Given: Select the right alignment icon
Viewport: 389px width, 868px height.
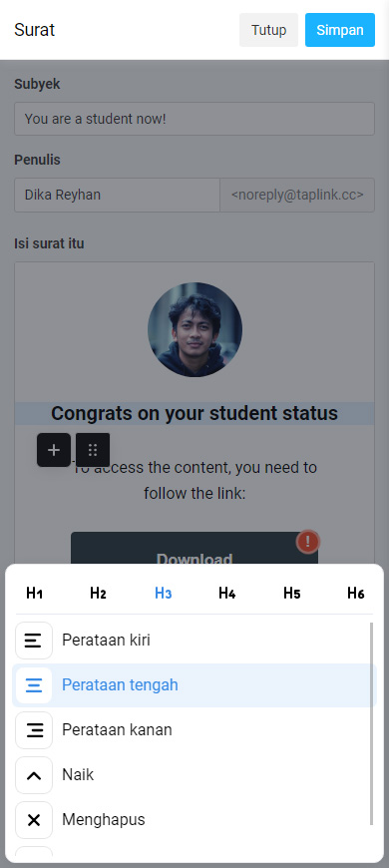Looking at the screenshot, I should pos(34,730).
